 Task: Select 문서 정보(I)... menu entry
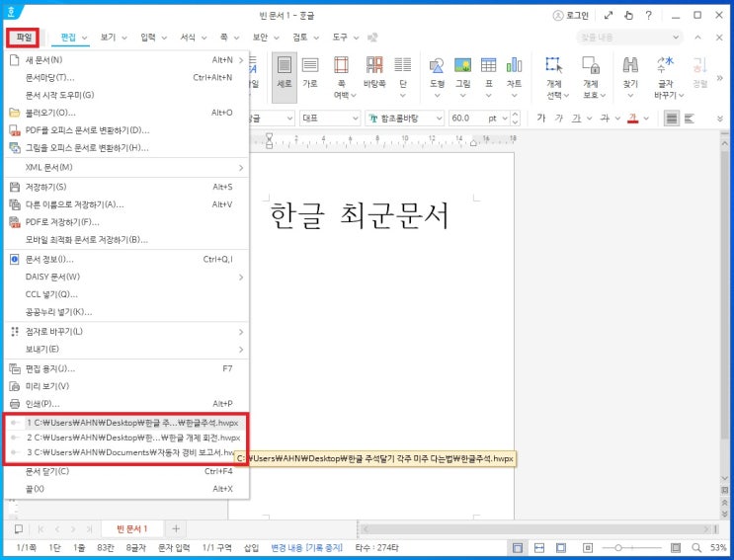(126, 259)
